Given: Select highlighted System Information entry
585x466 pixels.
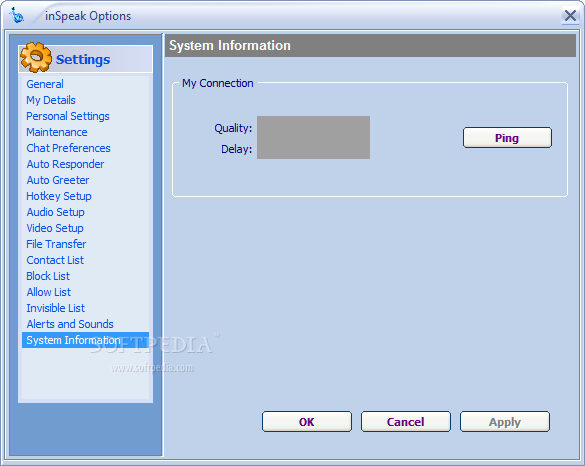Looking at the screenshot, I should point(85,340).
